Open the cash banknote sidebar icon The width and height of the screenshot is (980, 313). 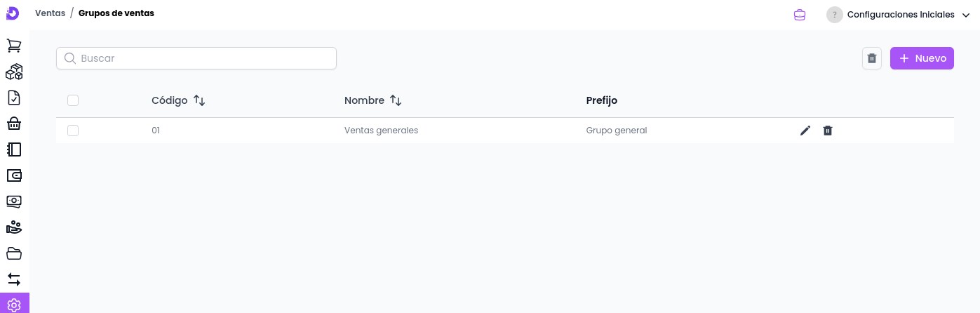point(14,201)
